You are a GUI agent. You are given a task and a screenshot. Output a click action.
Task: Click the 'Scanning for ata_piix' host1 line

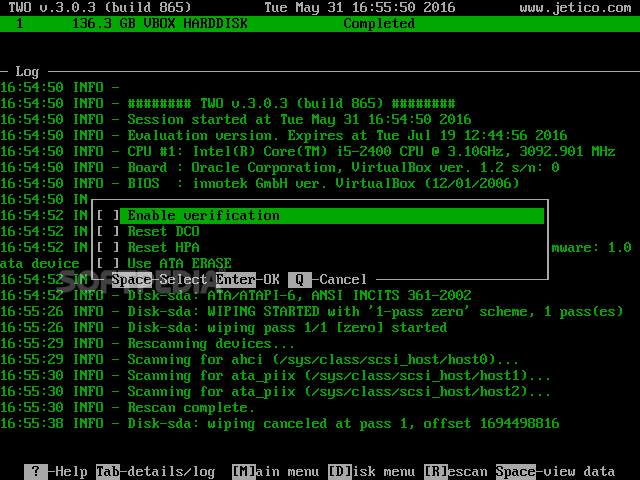(276, 376)
